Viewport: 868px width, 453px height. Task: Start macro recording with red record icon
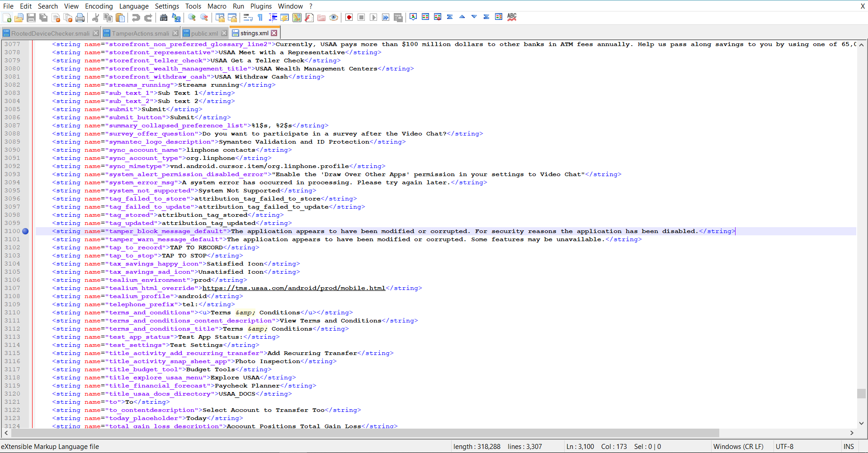click(349, 18)
